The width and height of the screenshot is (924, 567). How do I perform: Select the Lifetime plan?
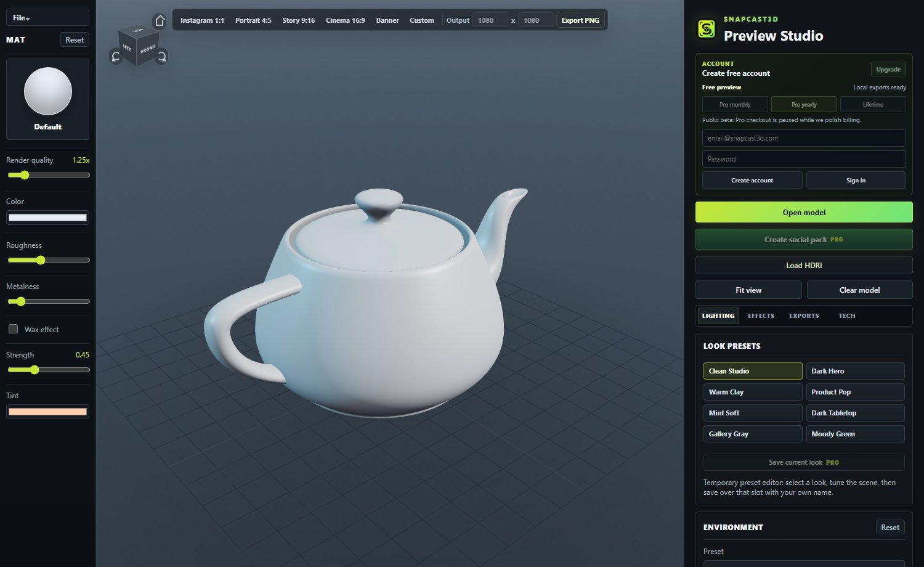(x=873, y=104)
